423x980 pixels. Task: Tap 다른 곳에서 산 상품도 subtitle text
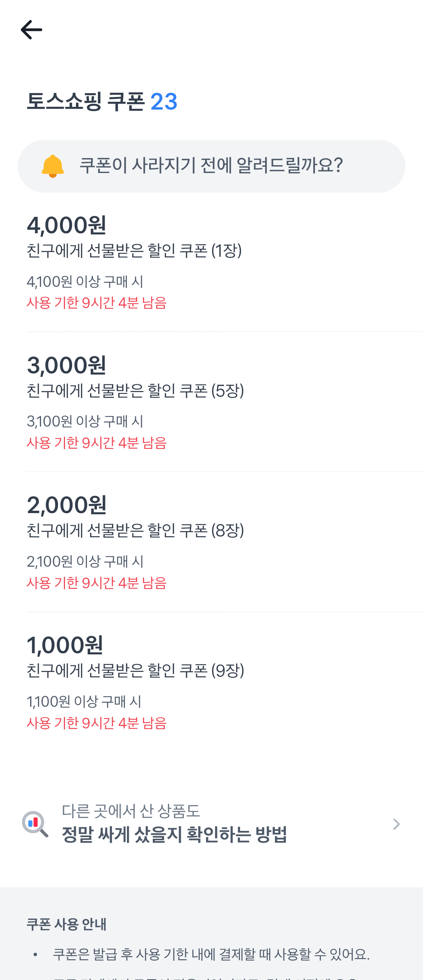click(x=131, y=811)
